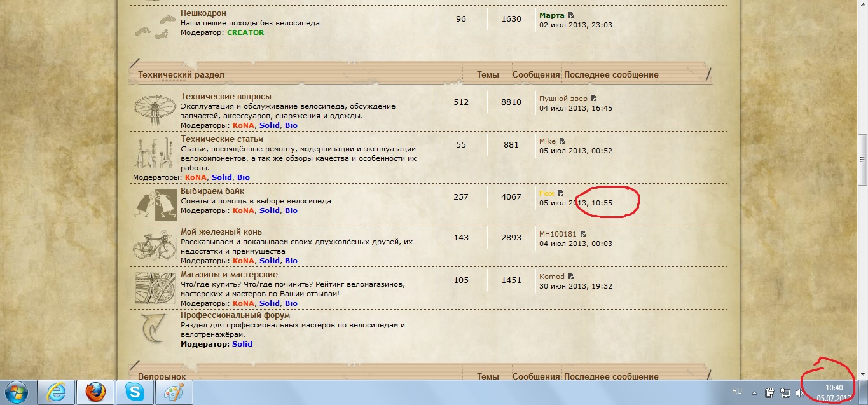
Task: Open the Технические статьи section
Action: click(x=221, y=139)
